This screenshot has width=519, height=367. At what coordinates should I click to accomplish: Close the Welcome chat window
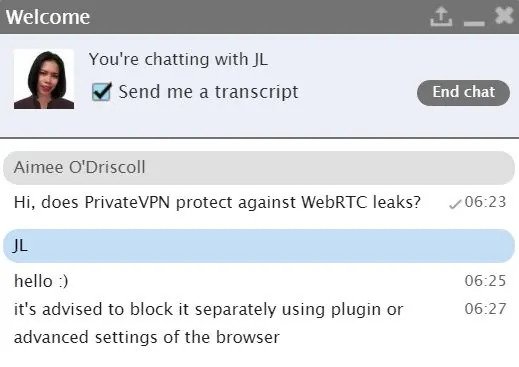[504, 15]
